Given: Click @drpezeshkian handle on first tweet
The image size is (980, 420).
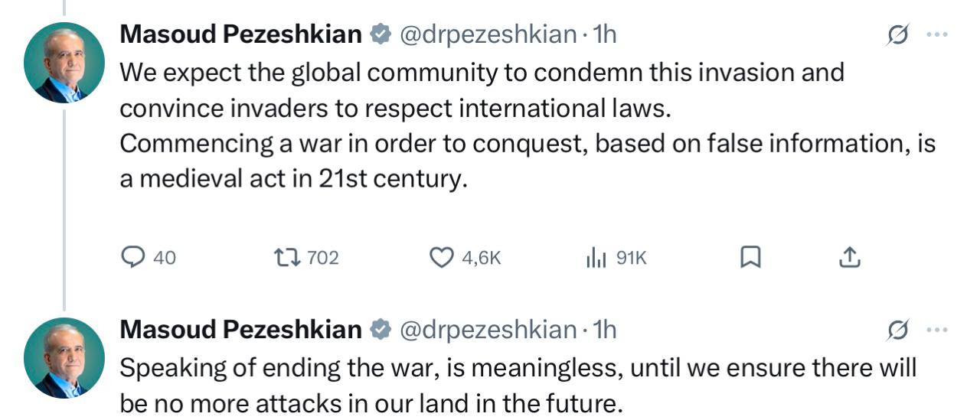Looking at the screenshot, I should pos(488,34).
